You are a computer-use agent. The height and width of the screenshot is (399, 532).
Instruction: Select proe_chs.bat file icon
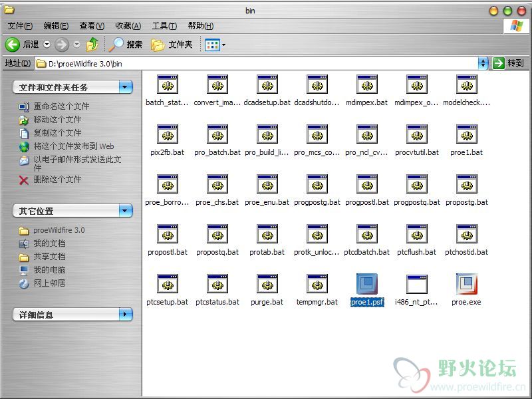[x=217, y=184]
